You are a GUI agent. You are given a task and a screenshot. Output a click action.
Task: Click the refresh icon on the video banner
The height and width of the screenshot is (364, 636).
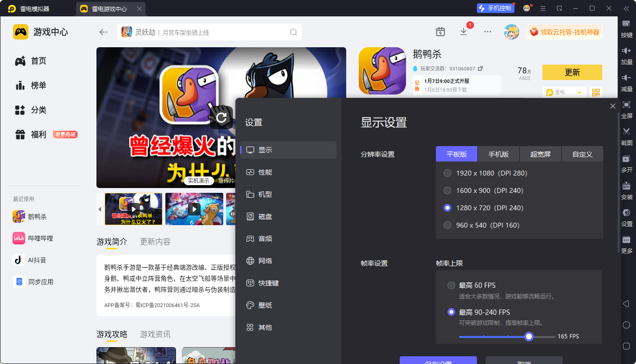[x=221, y=118]
